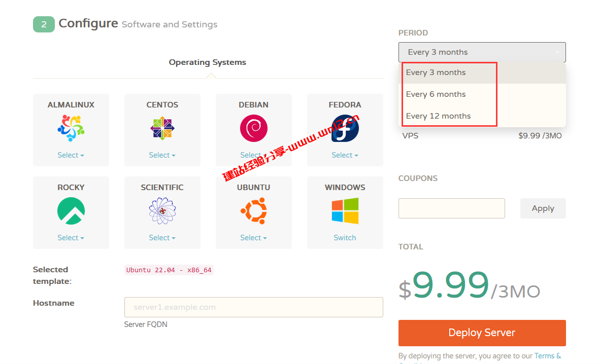
Task: Choose the Every 3 months option
Action: tap(436, 72)
